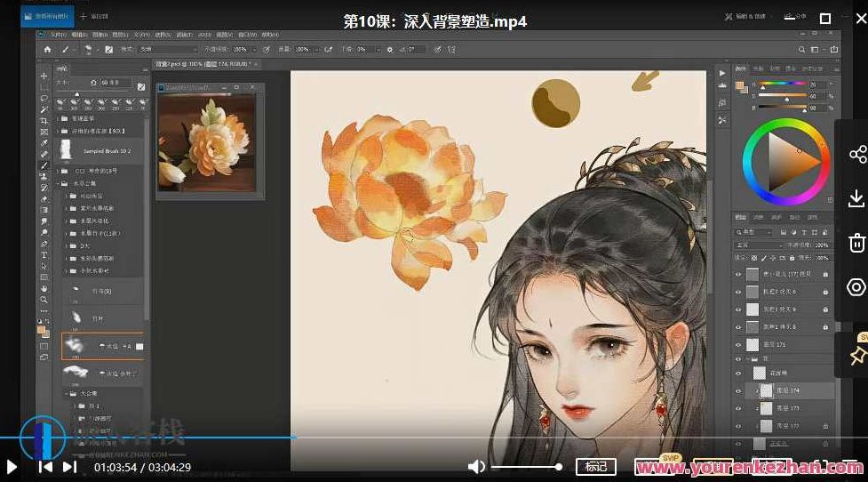Open the 图像 menu
Screen dimensions: 868x482
100,35
